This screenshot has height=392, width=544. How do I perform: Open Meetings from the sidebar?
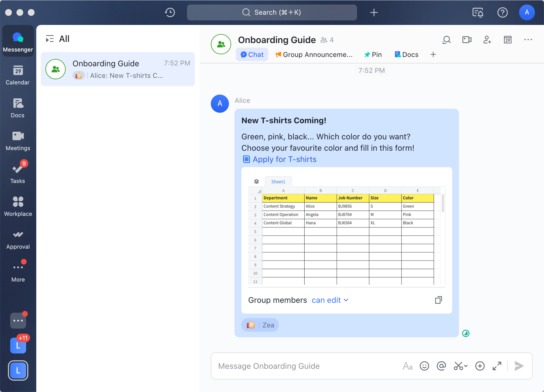tap(18, 141)
